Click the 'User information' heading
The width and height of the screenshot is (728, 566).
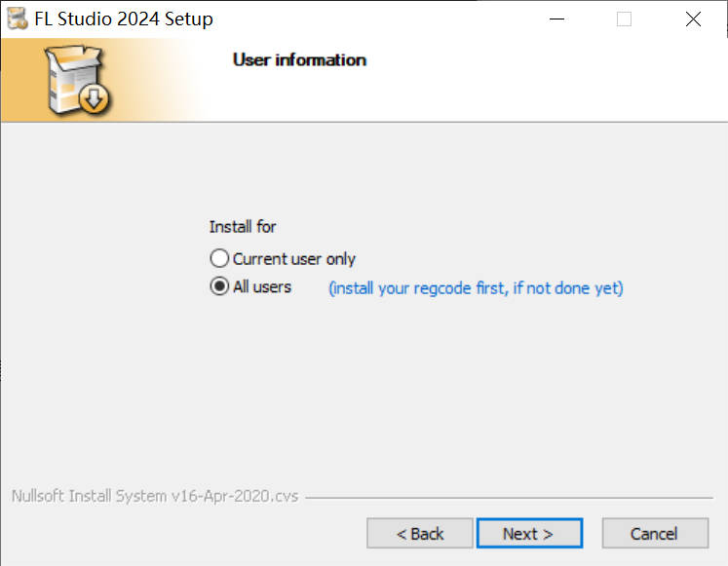(x=299, y=59)
